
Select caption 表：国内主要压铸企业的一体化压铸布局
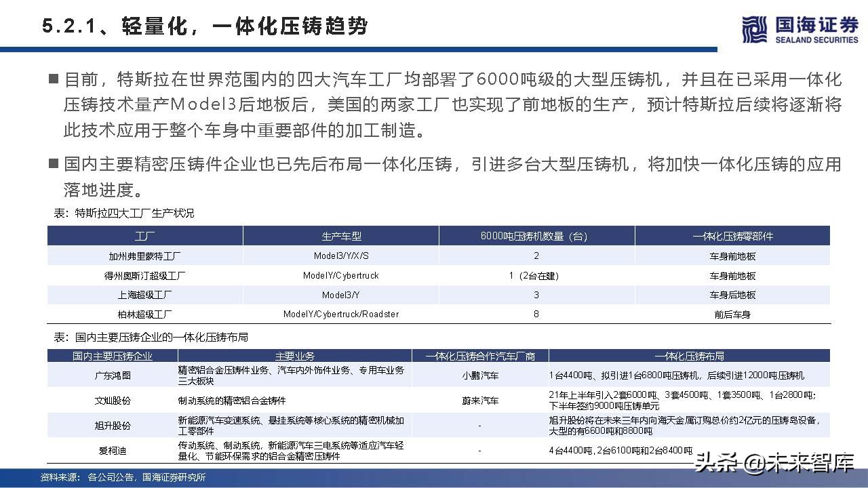(151, 337)
